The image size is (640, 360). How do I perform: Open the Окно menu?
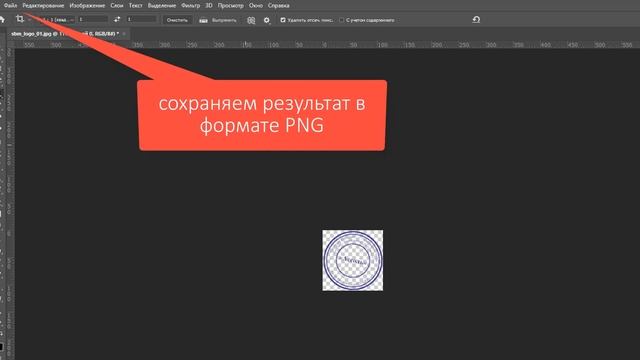256,6
